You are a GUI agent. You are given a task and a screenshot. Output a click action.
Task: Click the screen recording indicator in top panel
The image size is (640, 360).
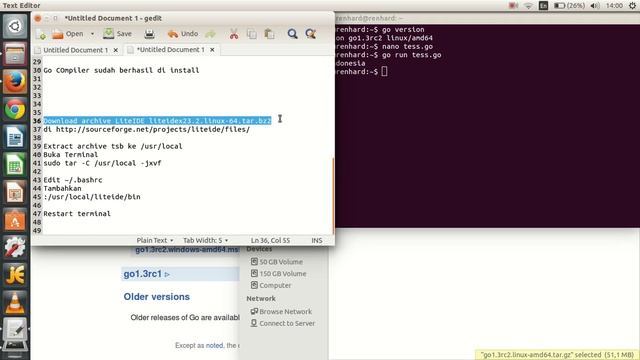click(x=513, y=6)
